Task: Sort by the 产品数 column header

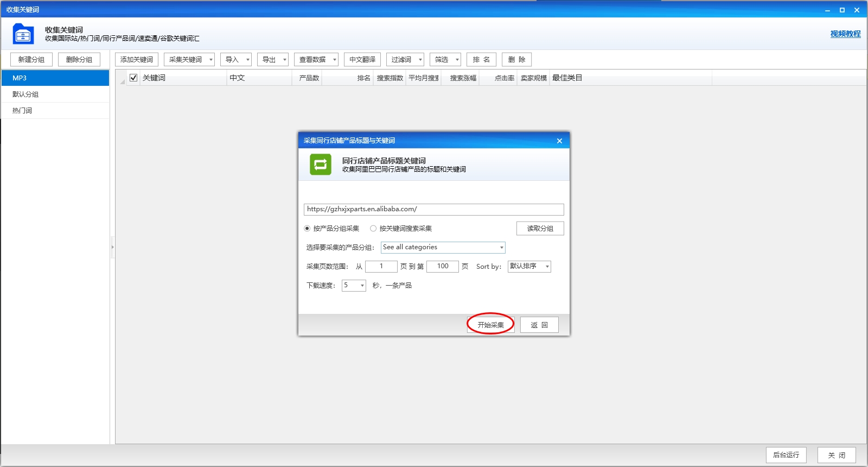Action: pos(307,78)
